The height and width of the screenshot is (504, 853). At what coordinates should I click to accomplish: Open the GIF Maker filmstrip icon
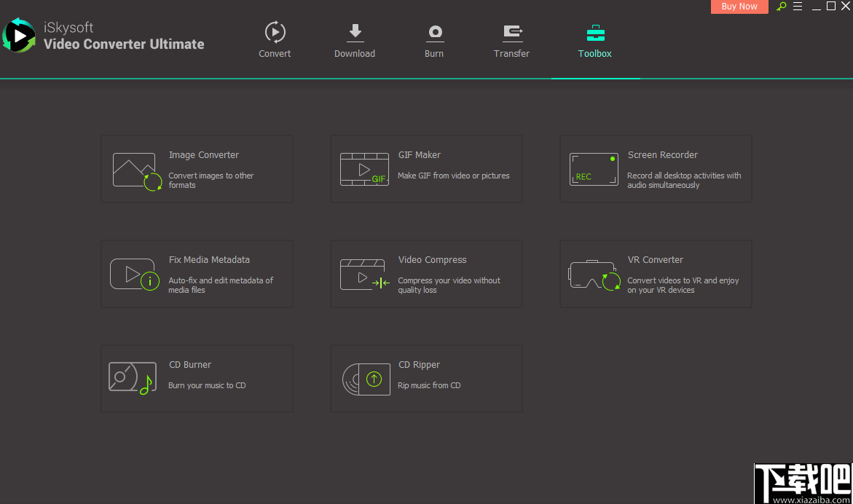(364, 169)
